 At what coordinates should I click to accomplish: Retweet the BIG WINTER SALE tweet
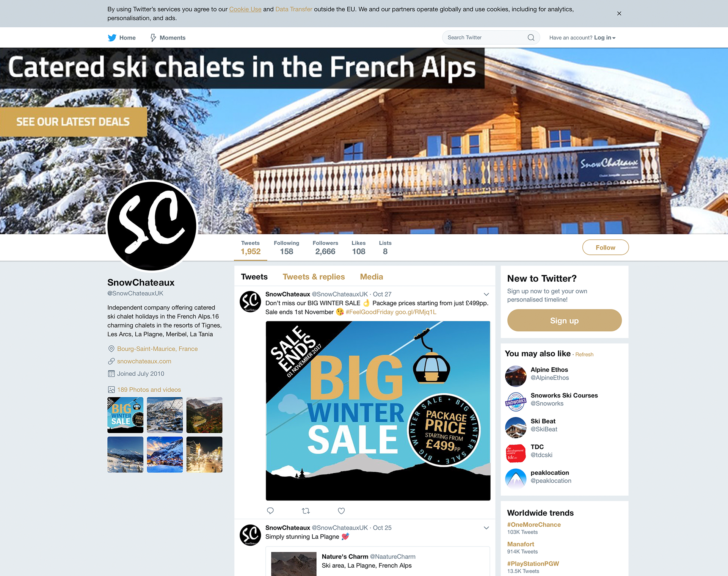306,511
